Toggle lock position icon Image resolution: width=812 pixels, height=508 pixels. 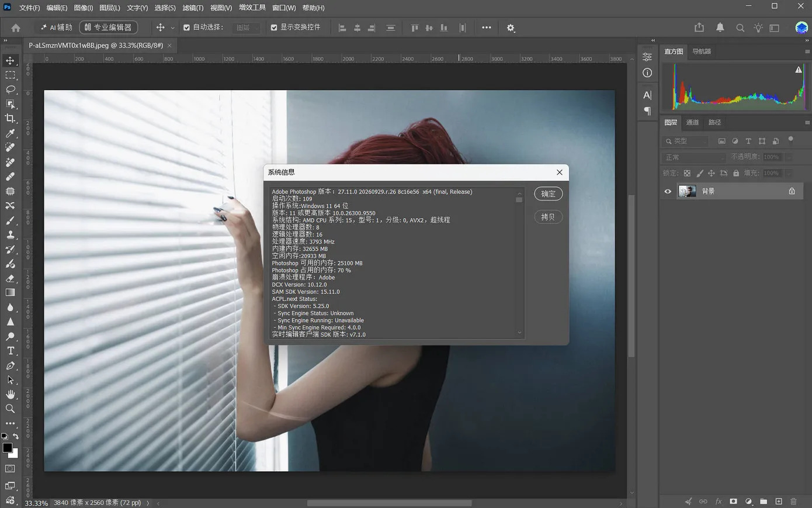[711, 173]
